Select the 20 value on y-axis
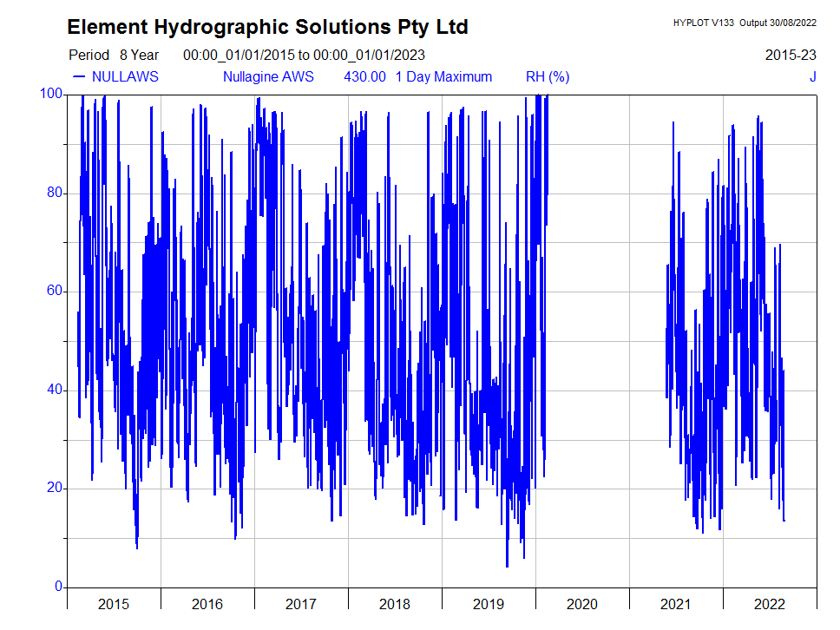Viewport: 840px width, 630px height. (55, 488)
